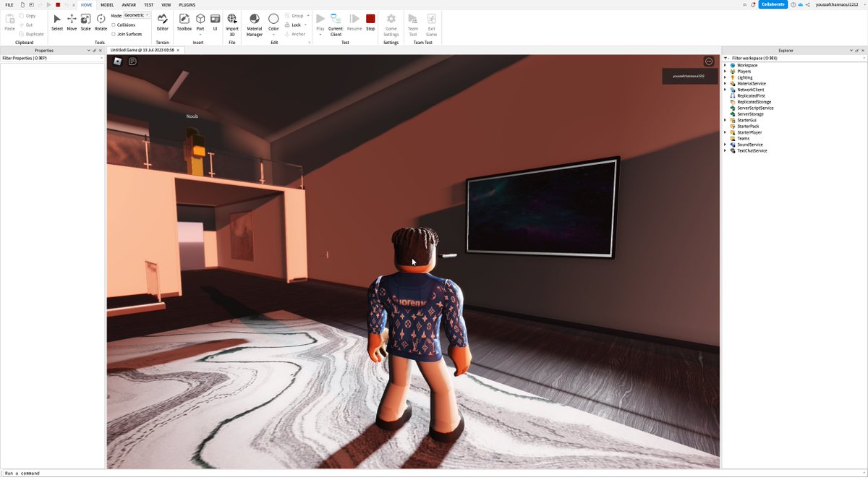Click Duplicate in the Clipboard group
The image size is (868, 488).
click(x=31, y=34)
